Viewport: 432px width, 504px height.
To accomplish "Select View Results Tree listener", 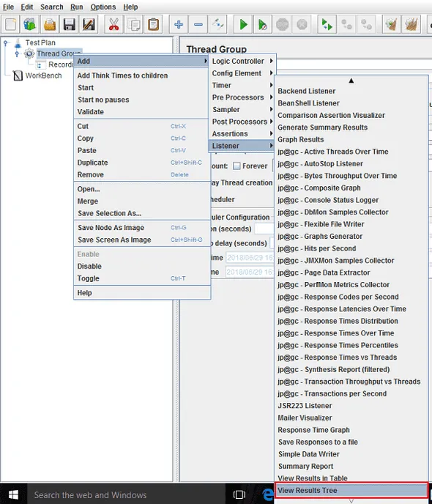I will click(x=351, y=490).
